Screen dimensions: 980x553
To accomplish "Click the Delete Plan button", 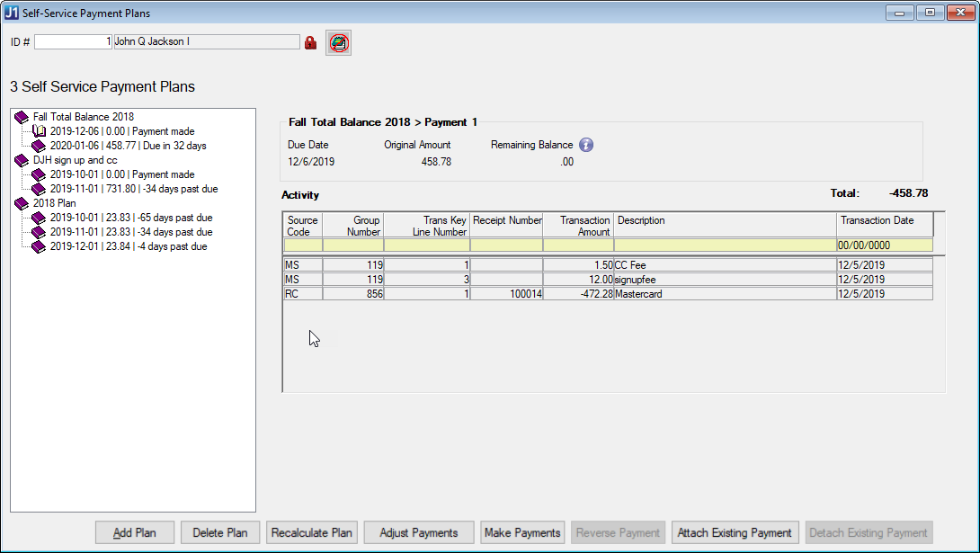I will tap(220, 532).
